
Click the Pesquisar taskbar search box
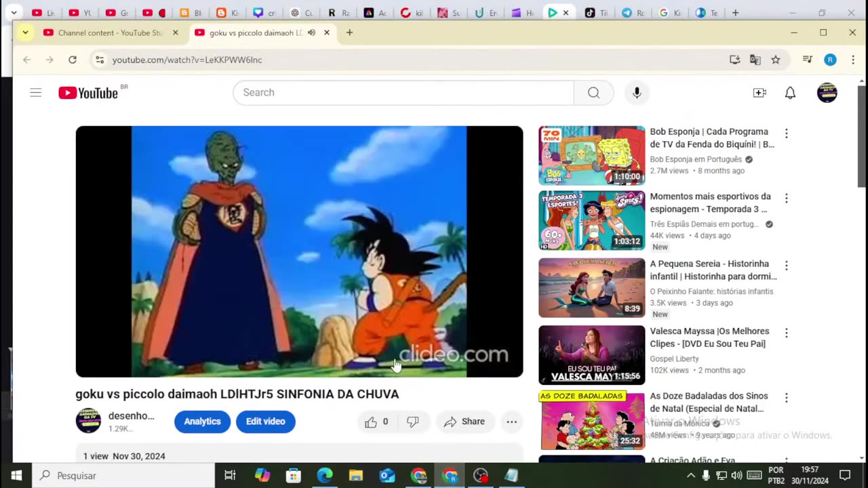pyautogui.click(x=123, y=475)
